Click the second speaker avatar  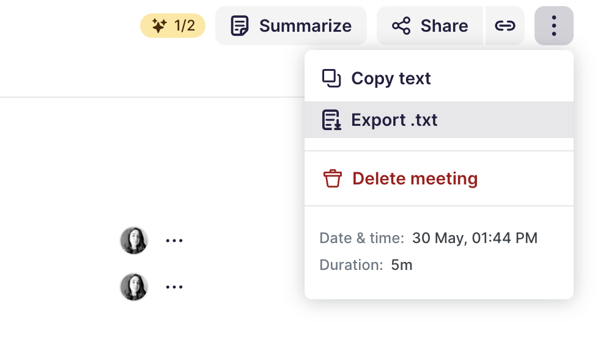click(134, 286)
